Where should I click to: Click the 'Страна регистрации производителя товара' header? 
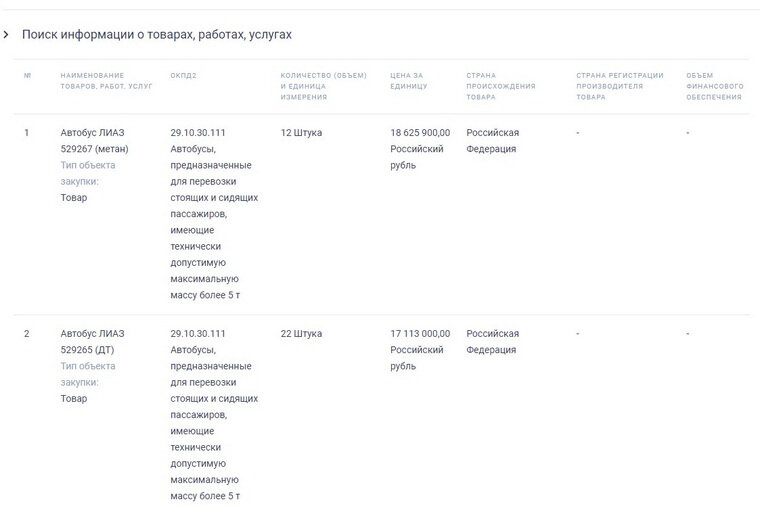[x=619, y=86]
